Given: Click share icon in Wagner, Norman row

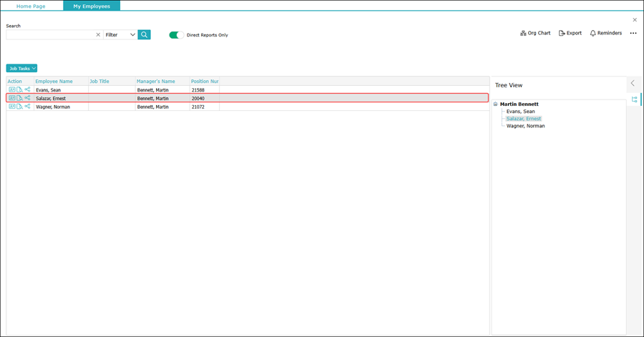Looking at the screenshot, I should point(28,107).
